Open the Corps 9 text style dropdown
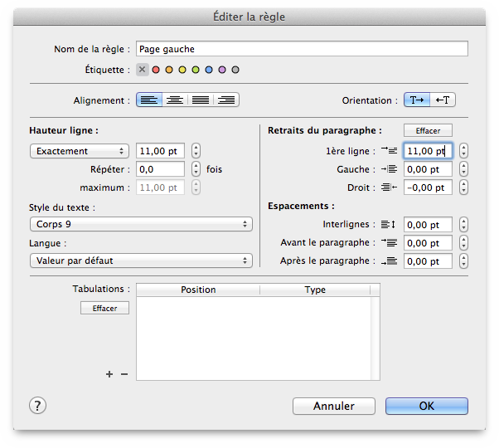499x448 pixels. click(x=141, y=224)
